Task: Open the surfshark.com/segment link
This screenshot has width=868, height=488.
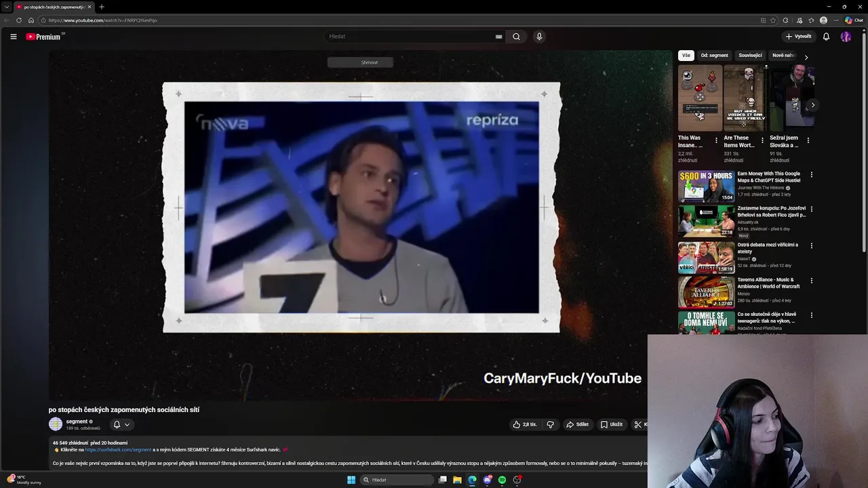Action: click(x=118, y=449)
